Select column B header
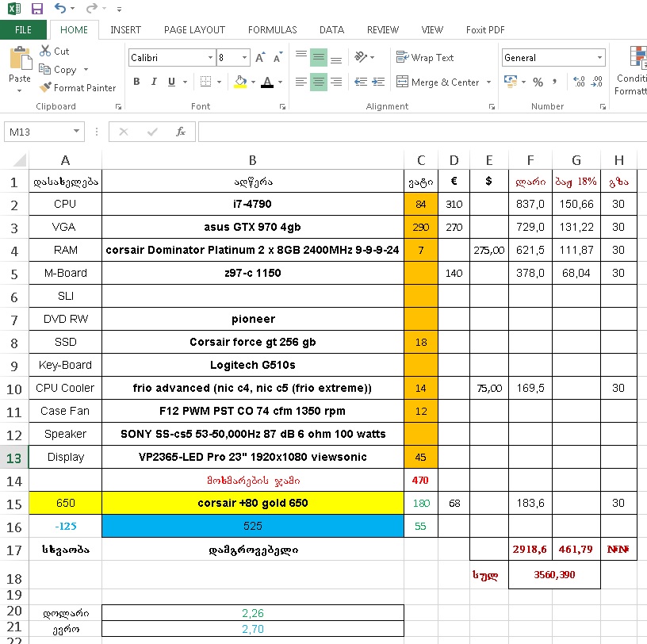The width and height of the screenshot is (647, 644). (x=252, y=160)
